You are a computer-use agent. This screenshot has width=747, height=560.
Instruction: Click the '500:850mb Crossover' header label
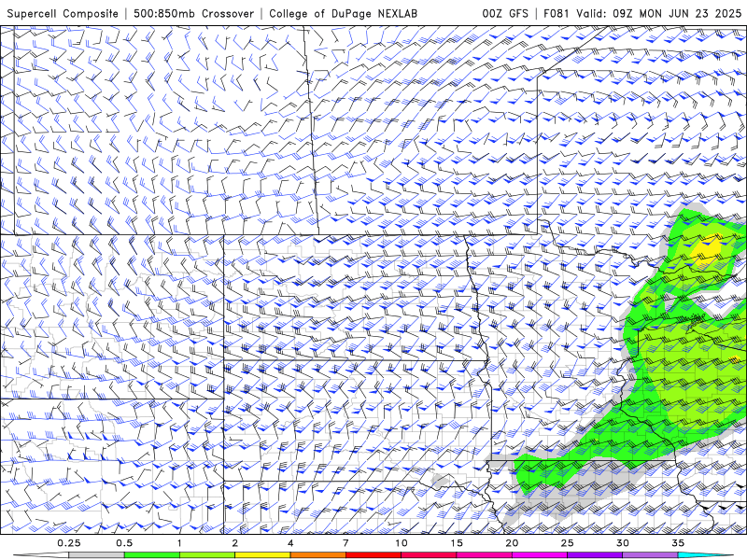[193, 13]
